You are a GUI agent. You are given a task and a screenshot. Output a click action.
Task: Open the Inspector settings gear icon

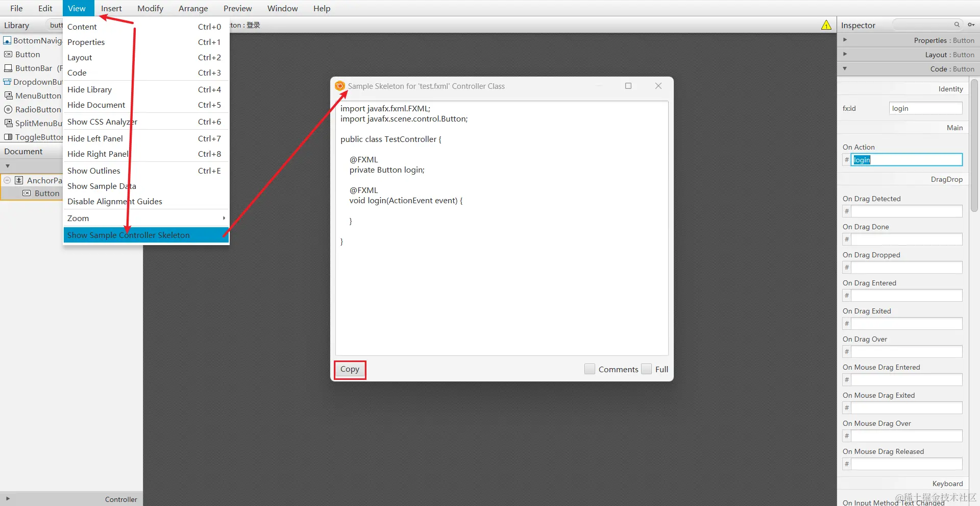tap(971, 24)
